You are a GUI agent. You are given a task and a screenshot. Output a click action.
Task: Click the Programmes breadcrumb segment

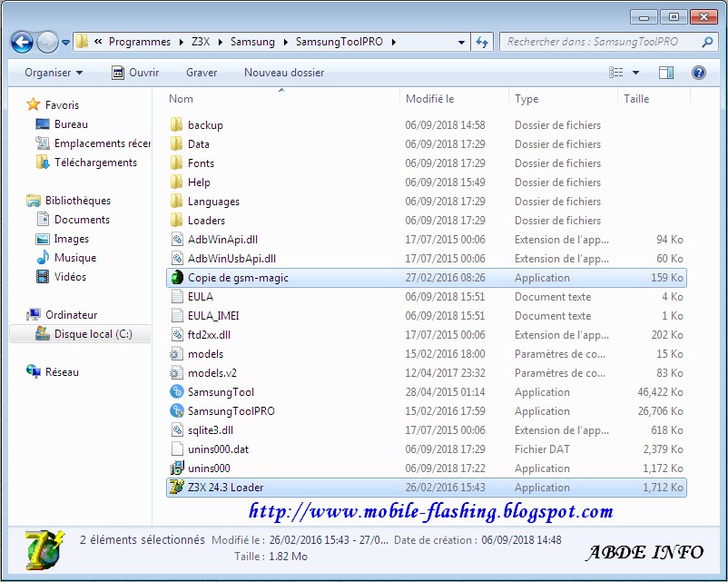[139, 42]
